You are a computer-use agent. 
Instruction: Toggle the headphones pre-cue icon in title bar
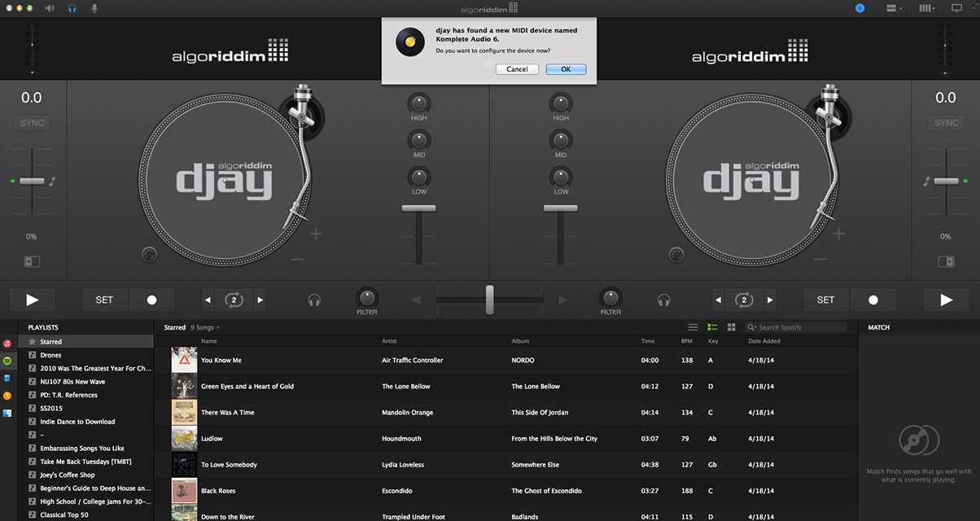(72, 7)
